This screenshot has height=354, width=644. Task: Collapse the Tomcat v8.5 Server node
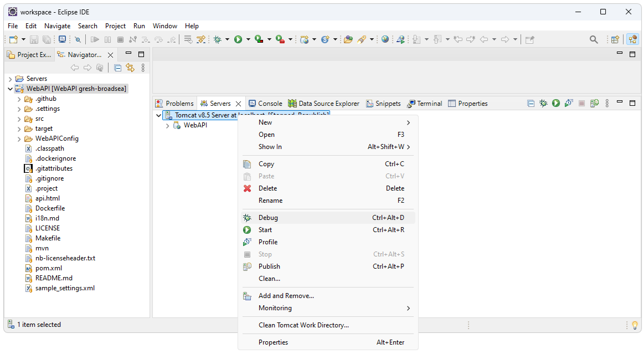tap(158, 115)
